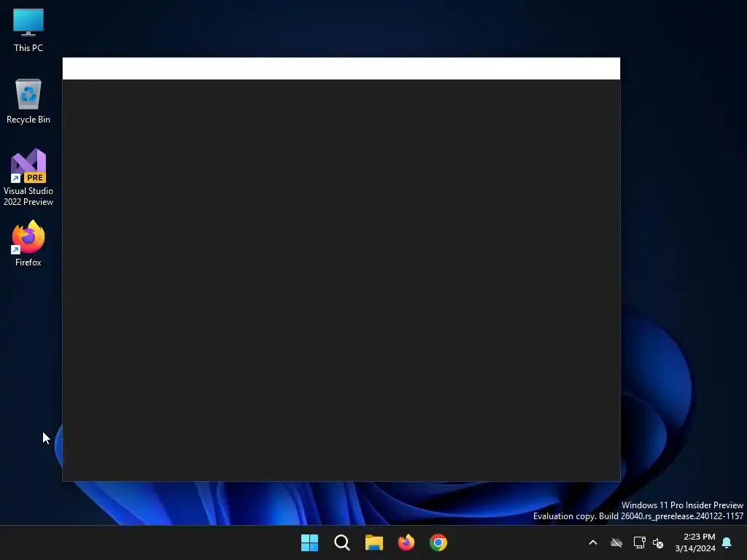747x560 pixels.
Task: Open the network status tray icon
Action: click(x=639, y=542)
